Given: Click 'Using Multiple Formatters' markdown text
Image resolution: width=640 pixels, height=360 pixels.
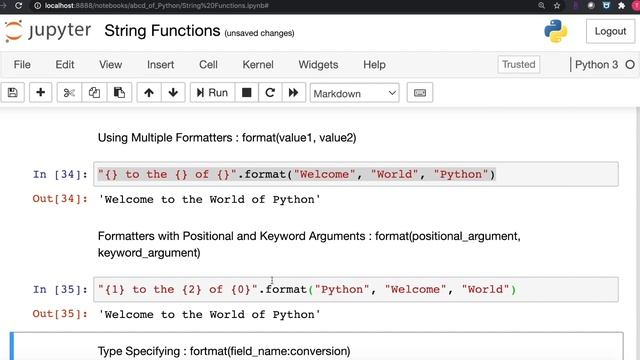Looking at the screenshot, I should [x=227, y=138].
